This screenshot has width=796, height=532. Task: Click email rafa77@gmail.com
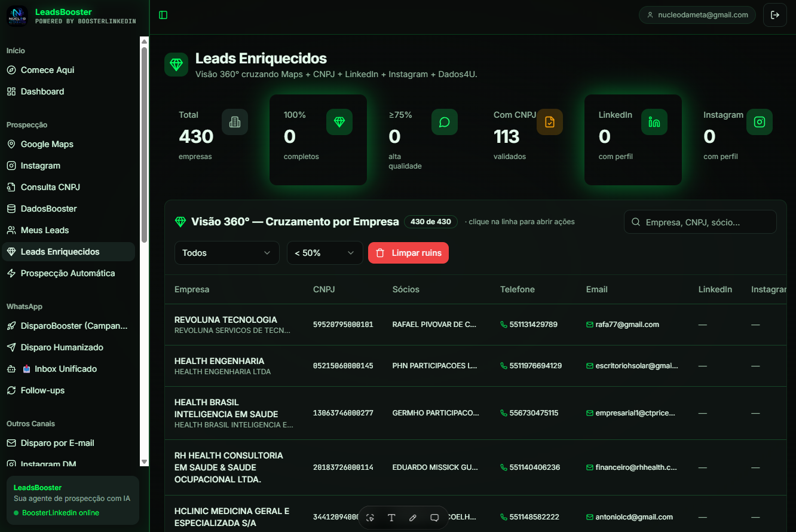click(x=623, y=325)
